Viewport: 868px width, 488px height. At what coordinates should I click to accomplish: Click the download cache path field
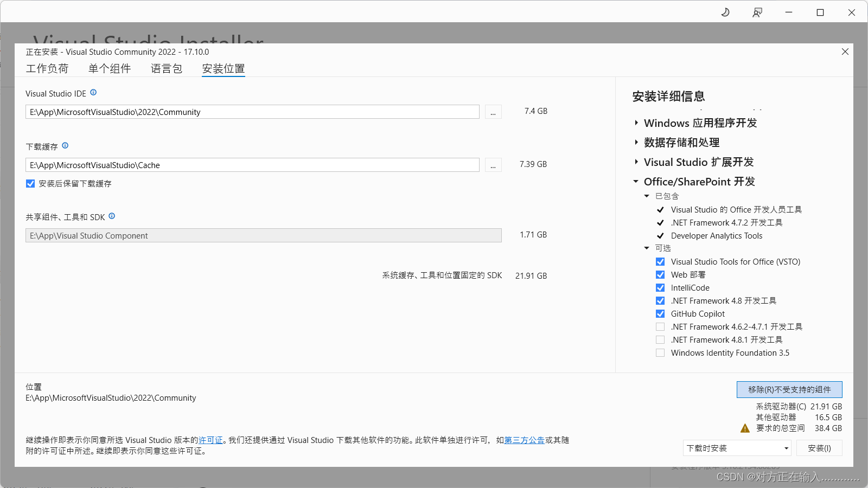252,165
